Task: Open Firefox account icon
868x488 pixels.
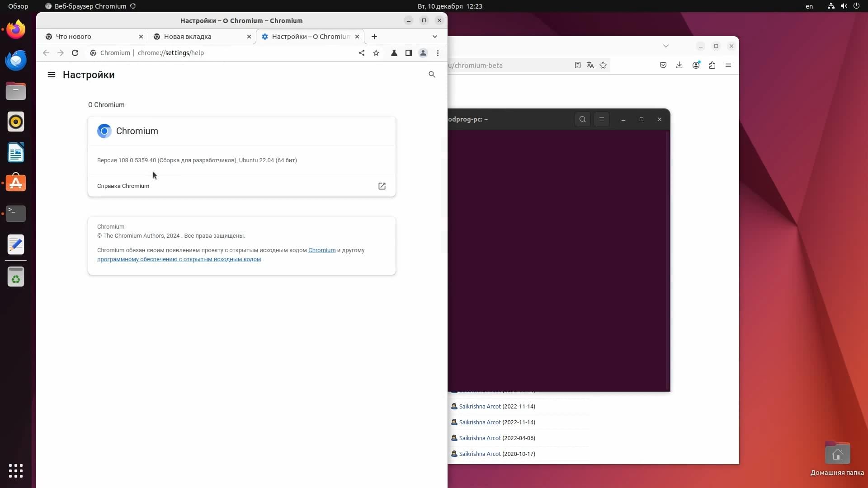Action: click(696, 65)
